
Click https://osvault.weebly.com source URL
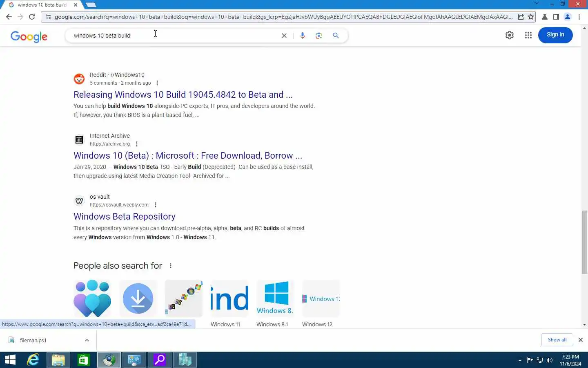point(119,205)
